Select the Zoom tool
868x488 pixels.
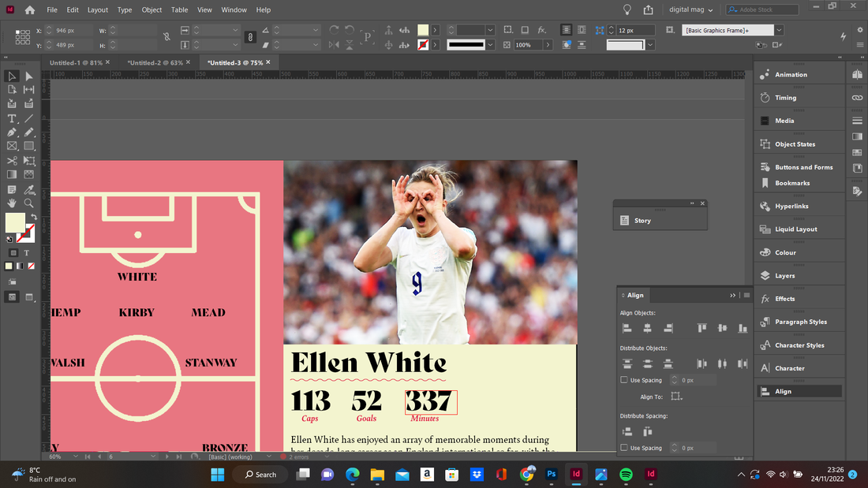(28, 203)
